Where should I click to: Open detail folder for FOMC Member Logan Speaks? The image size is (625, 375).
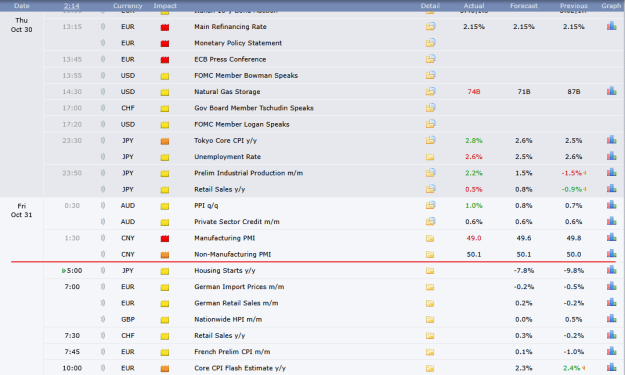(430, 124)
